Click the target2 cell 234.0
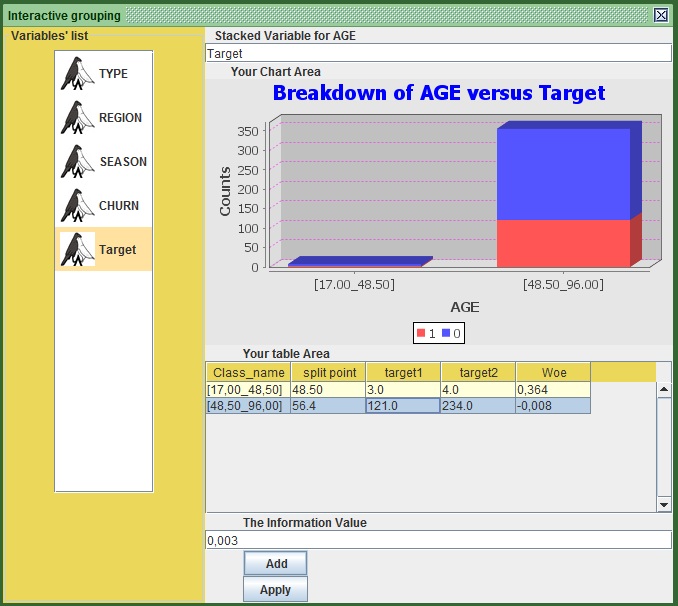 [478, 406]
